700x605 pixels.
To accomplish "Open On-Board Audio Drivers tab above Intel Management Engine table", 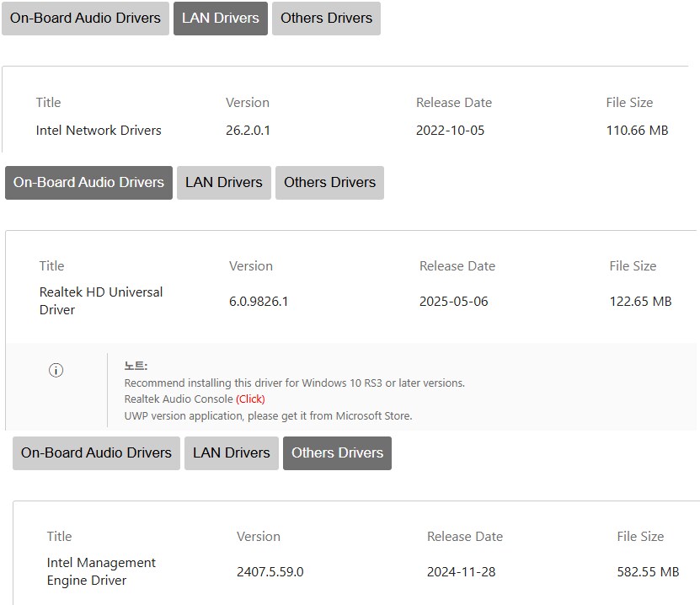I will [96, 453].
